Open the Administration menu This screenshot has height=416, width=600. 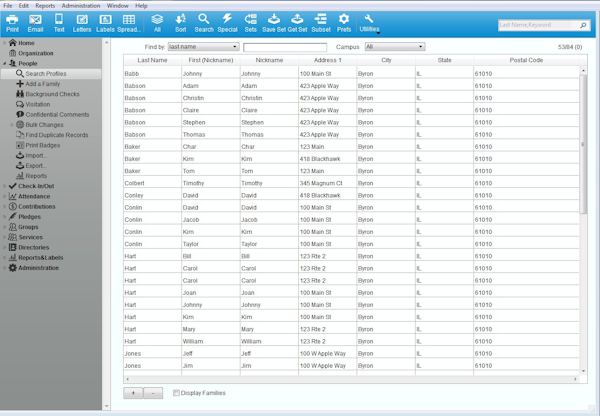click(x=81, y=6)
